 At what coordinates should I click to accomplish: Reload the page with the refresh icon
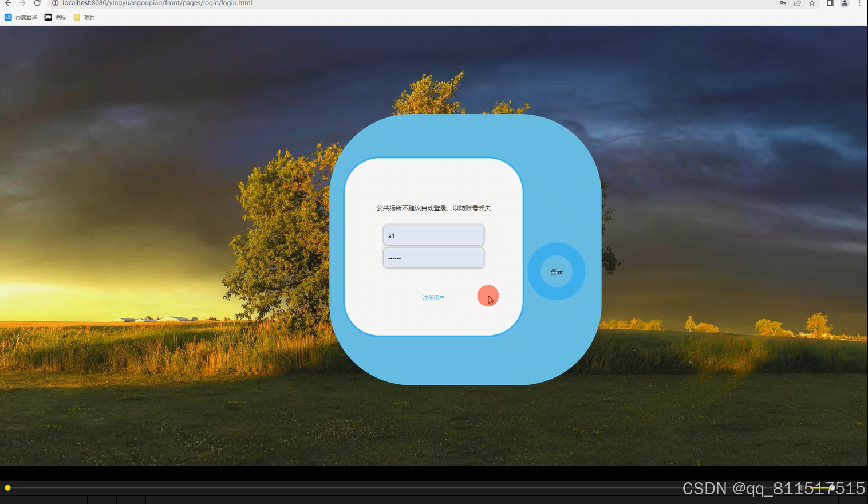pyautogui.click(x=37, y=3)
